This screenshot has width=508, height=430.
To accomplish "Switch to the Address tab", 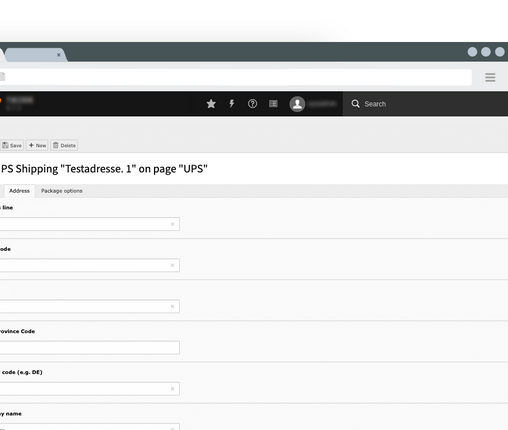I will point(19,191).
